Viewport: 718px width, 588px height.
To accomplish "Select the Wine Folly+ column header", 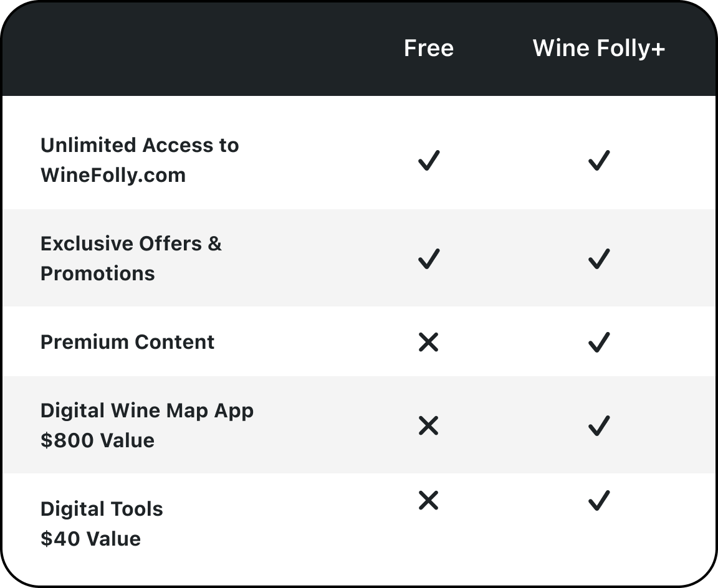I will tap(598, 49).
